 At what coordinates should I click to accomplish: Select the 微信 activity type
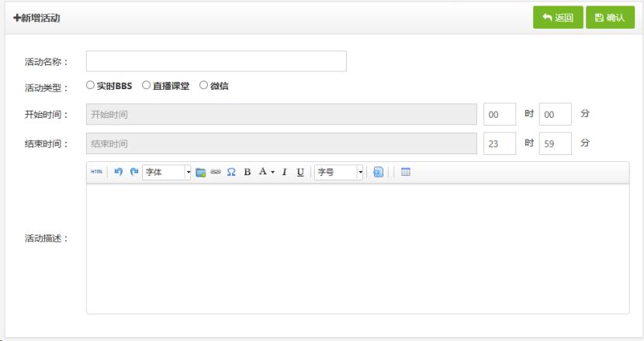pos(203,85)
